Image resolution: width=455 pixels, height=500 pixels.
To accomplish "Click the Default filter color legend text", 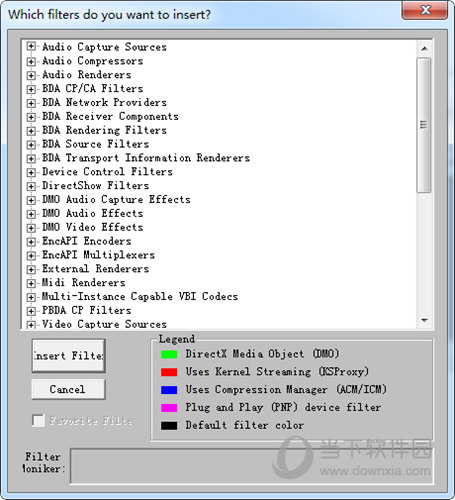I will click(245, 425).
